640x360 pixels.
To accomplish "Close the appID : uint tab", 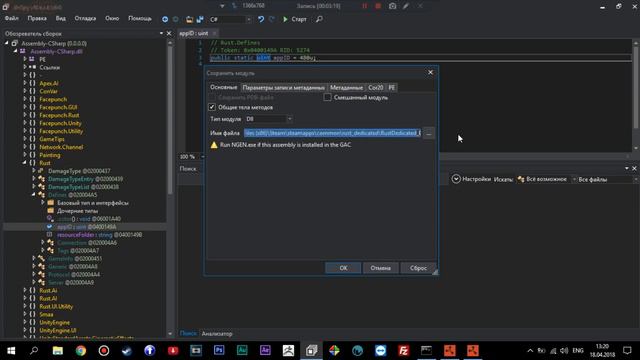I will (214, 33).
